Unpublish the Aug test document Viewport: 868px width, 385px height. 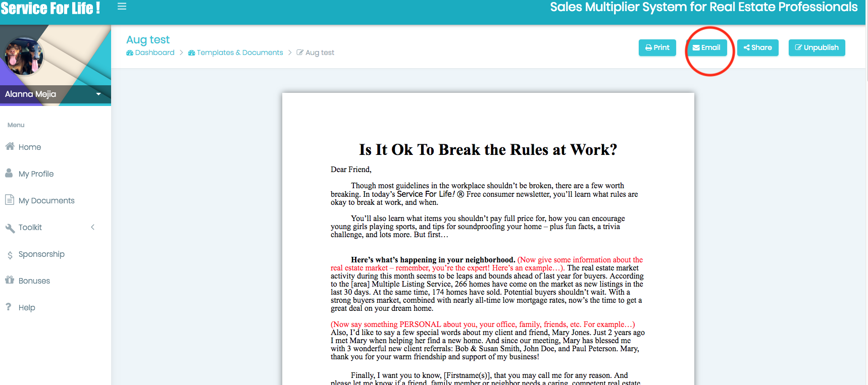[816, 47]
